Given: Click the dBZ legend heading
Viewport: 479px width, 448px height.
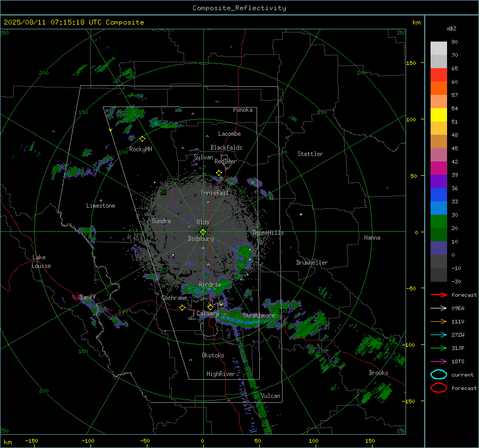Looking at the screenshot, I should [x=451, y=29].
